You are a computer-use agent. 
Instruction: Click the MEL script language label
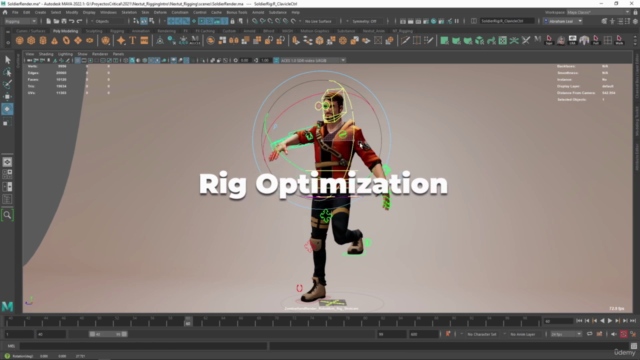(x=11, y=346)
